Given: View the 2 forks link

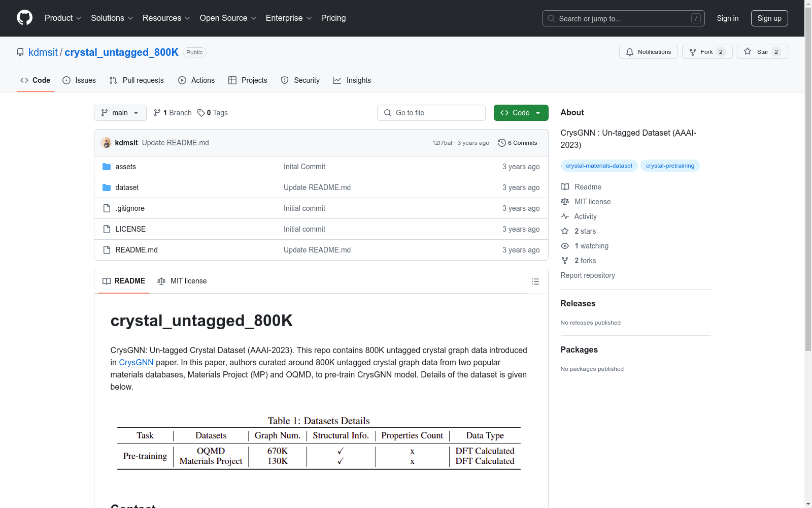Looking at the screenshot, I should click(579, 261).
